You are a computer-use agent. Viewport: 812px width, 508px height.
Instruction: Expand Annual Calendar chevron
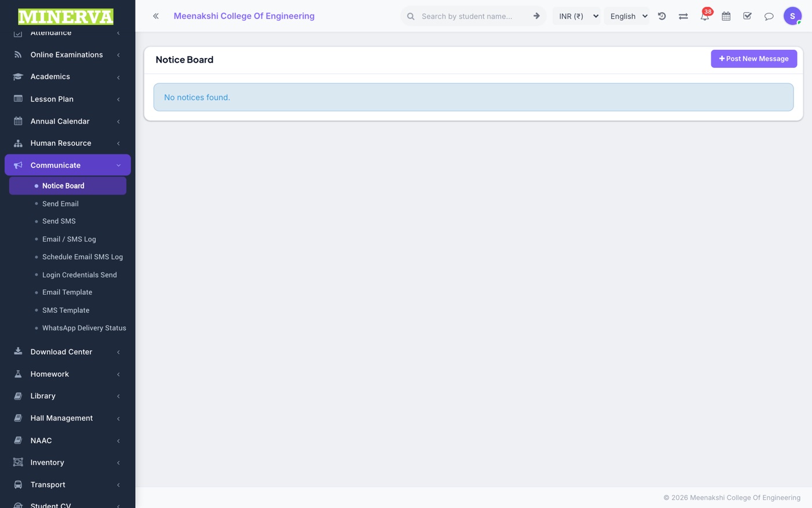(118, 121)
